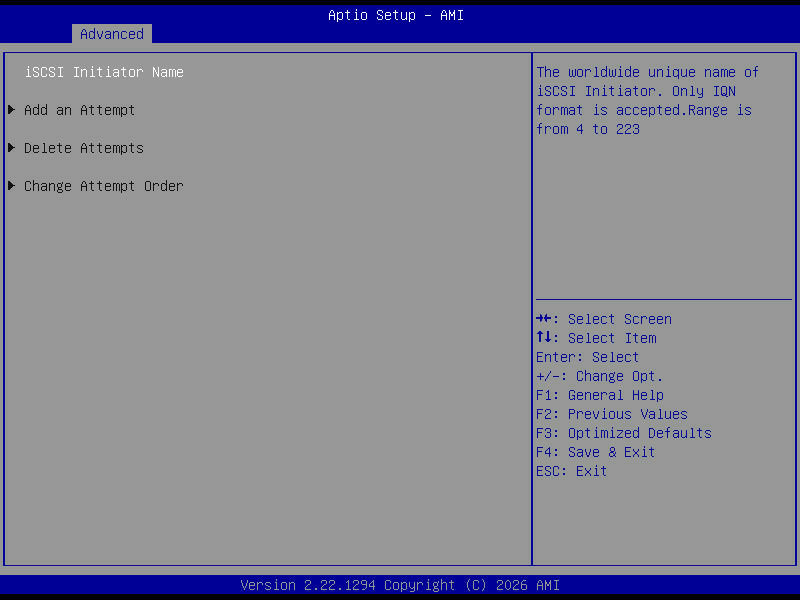
Task: Click the Select Item key hint
Action: click(596, 338)
